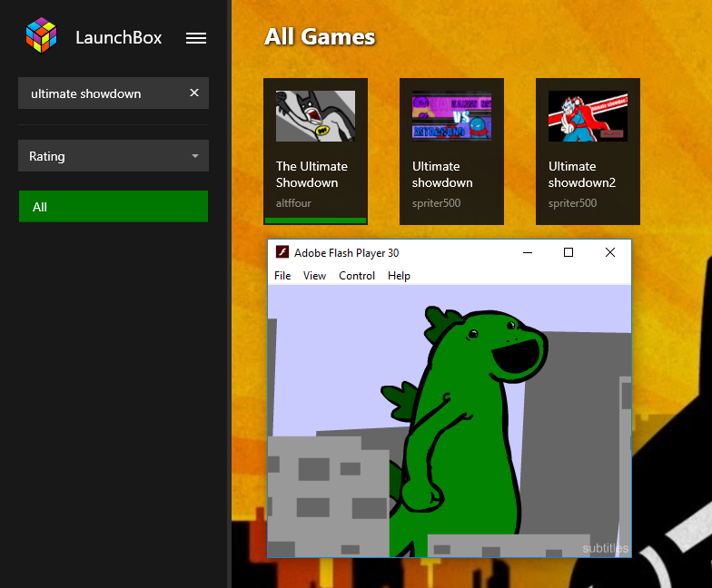Open The Ultimate Showdown Batman thumbnail
This screenshot has height=588, width=712.
pyautogui.click(x=315, y=116)
